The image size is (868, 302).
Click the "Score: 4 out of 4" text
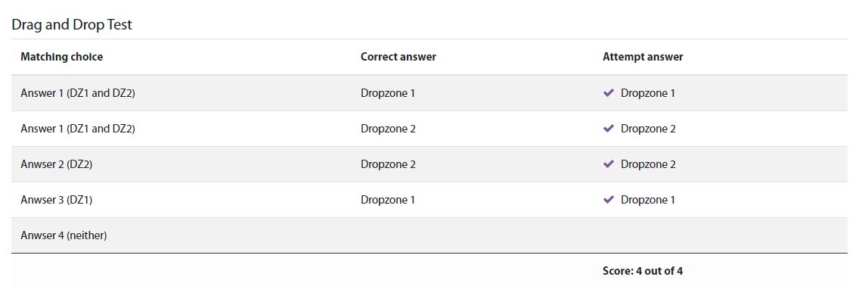pos(643,272)
